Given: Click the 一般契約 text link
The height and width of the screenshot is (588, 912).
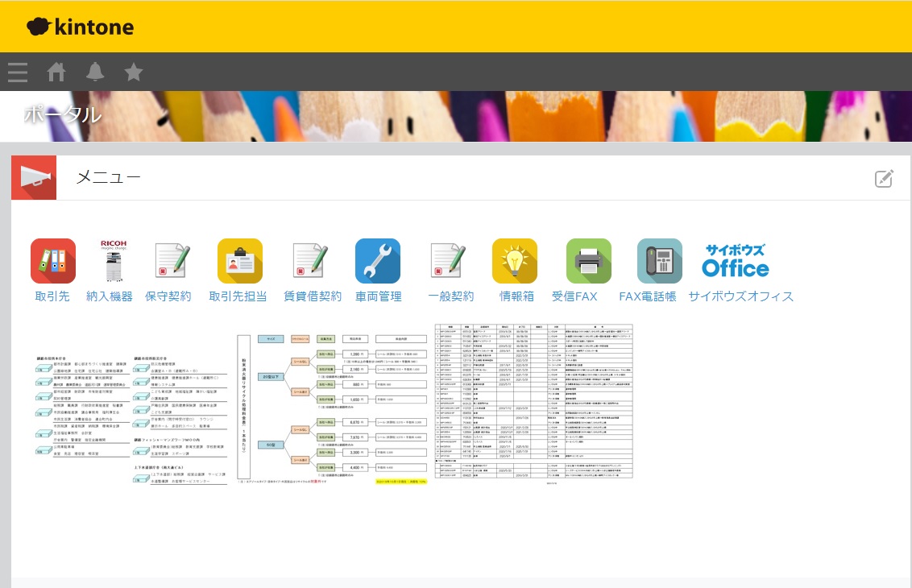Looking at the screenshot, I should [451, 296].
